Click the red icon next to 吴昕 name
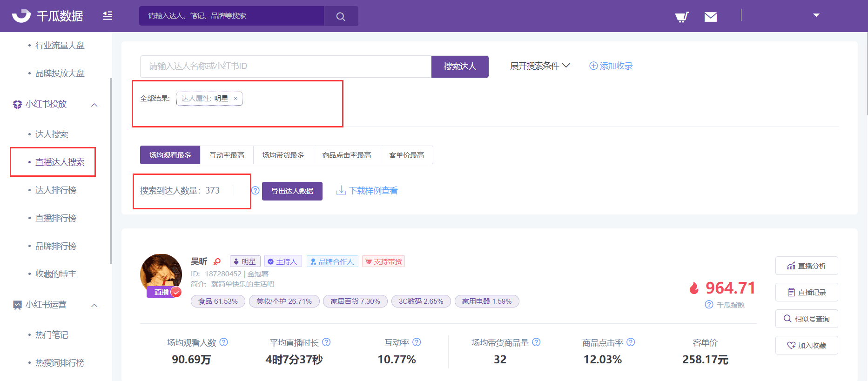This screenshot has height=381, width=868. tap(217, 261)
